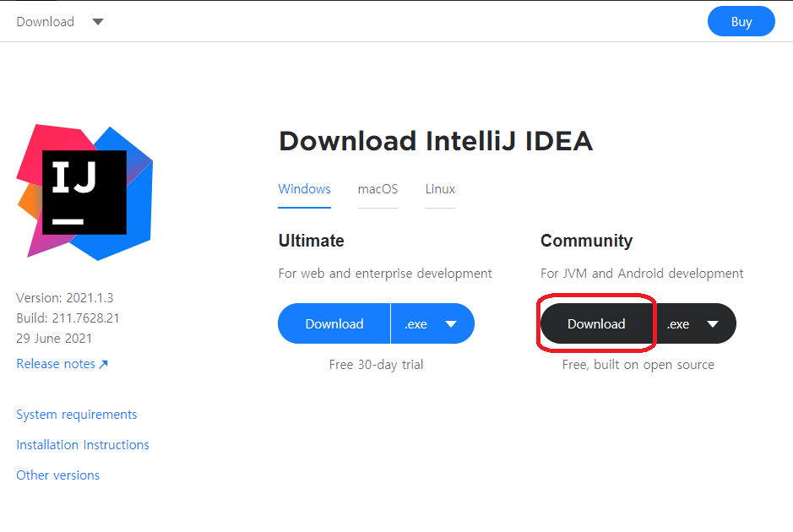Screen dimensions: 793x532
Task: Open the Release notes link
Action: click(x=62, y=364)
